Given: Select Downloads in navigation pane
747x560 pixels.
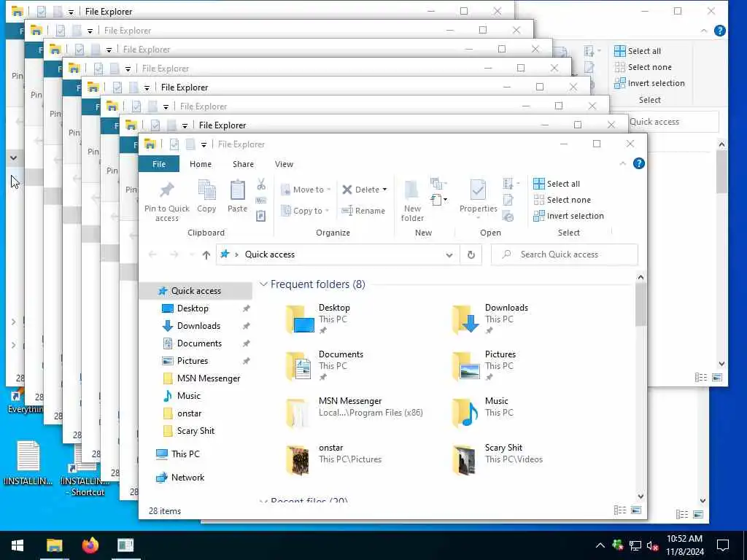Looking at the screenshot, I should click(x=198, y=326).
